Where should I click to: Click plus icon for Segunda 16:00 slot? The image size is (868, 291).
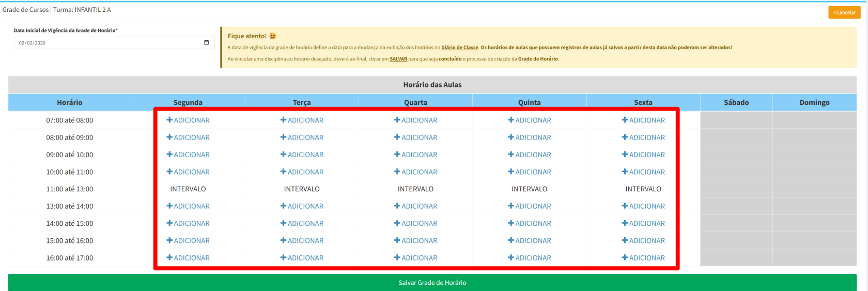pyautogui.click(x=169, y=257)
